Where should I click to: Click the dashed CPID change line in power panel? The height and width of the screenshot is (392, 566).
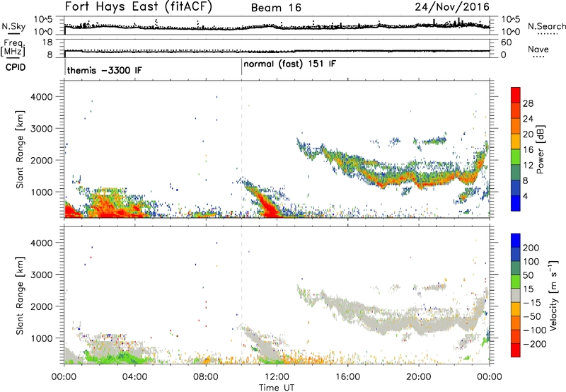241,149
